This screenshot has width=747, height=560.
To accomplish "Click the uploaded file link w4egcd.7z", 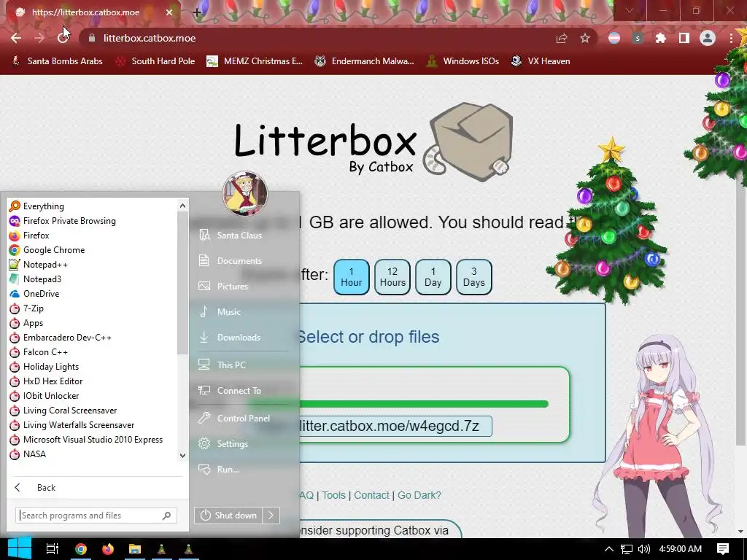I will (395, 426).
